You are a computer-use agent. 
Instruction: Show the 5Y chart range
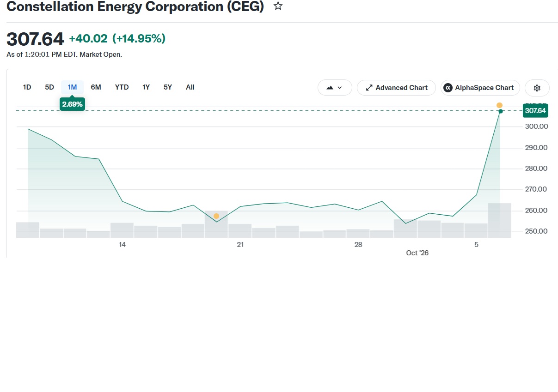(168, 87)
